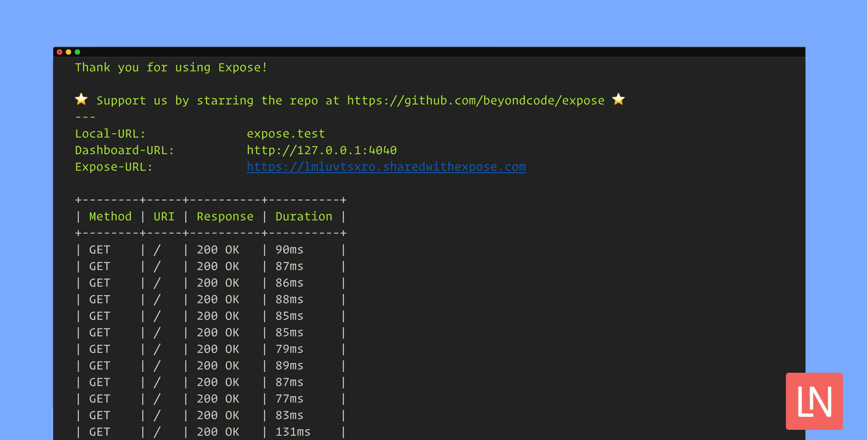Select the Local-URL value expose.test
868x440 pixels.
point(286,134)
